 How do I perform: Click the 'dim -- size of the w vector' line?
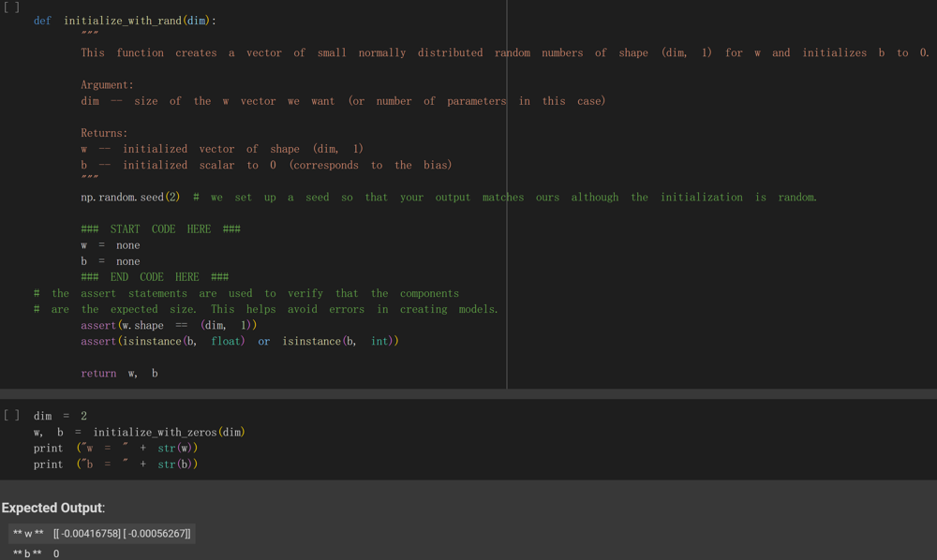pos(343,101)
